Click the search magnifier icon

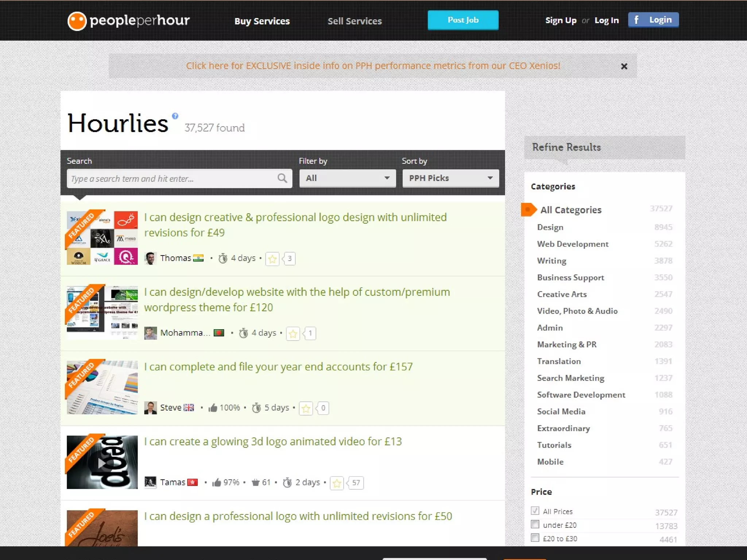pos(282,178)
